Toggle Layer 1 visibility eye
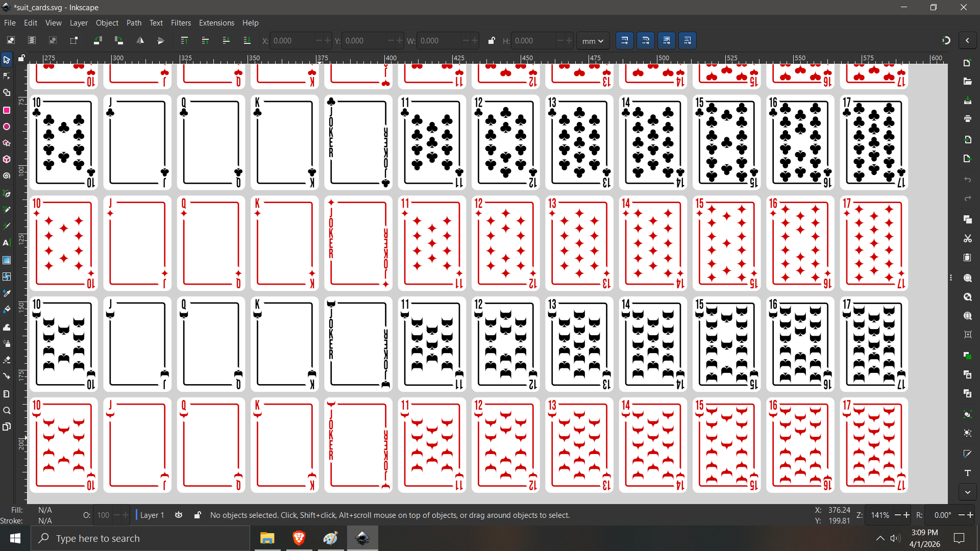The image size is (980, 551). point(179,515)
